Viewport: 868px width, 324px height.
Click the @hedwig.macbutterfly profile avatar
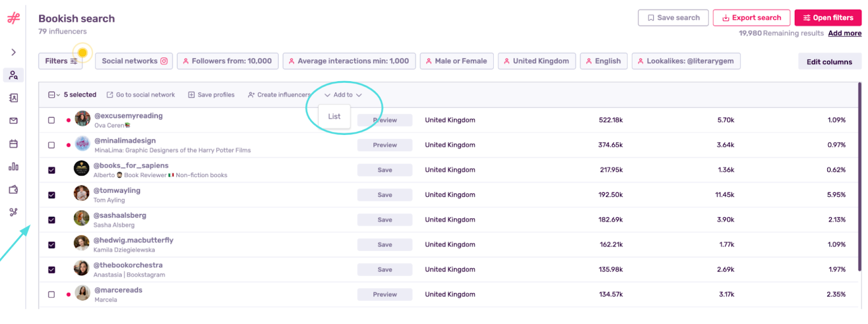coord(81,243)
